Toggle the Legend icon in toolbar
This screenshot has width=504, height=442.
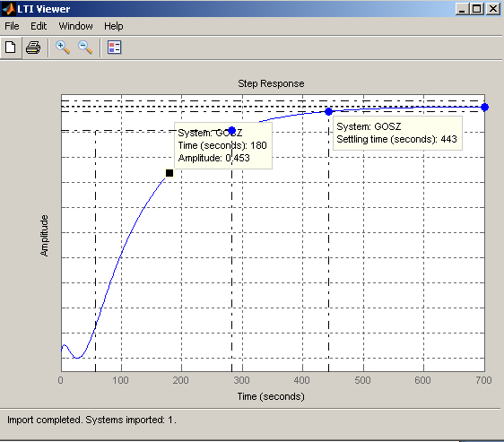coord(114,48)
